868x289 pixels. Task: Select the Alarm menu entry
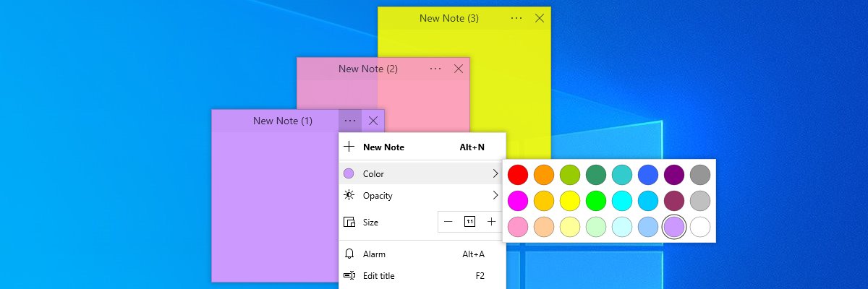(422, 254)
